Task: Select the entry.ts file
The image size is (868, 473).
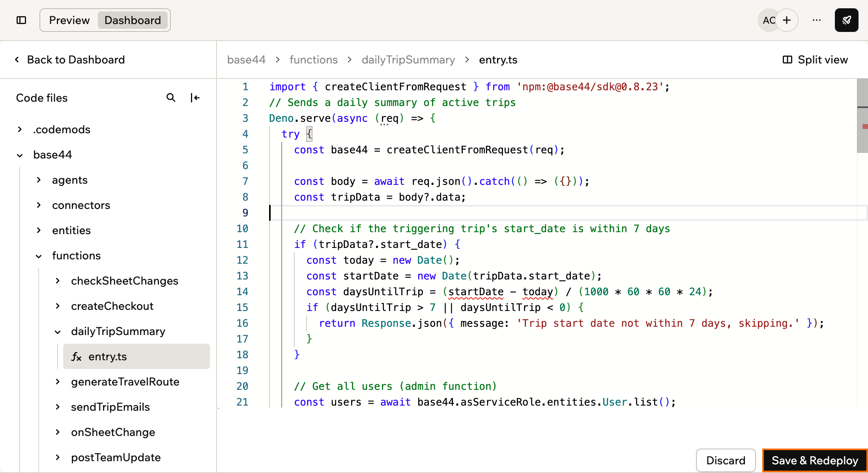Action: tap(137, 356)
